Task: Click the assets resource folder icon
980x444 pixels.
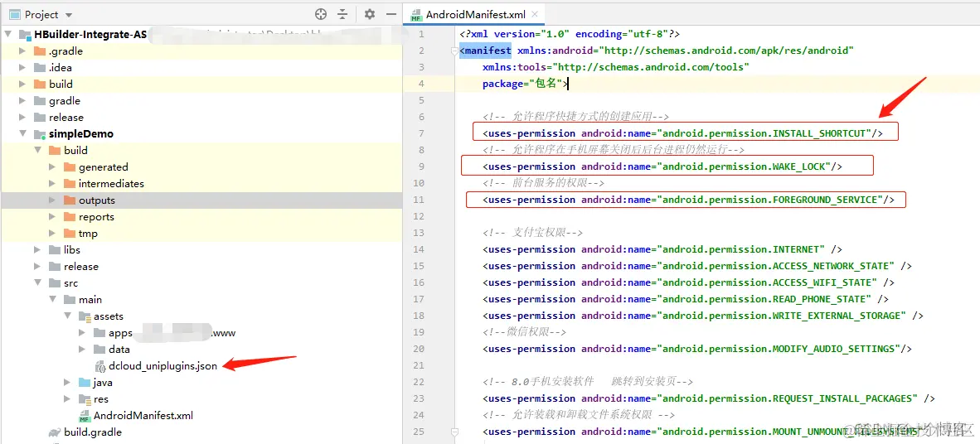Action: coord(85,316)
